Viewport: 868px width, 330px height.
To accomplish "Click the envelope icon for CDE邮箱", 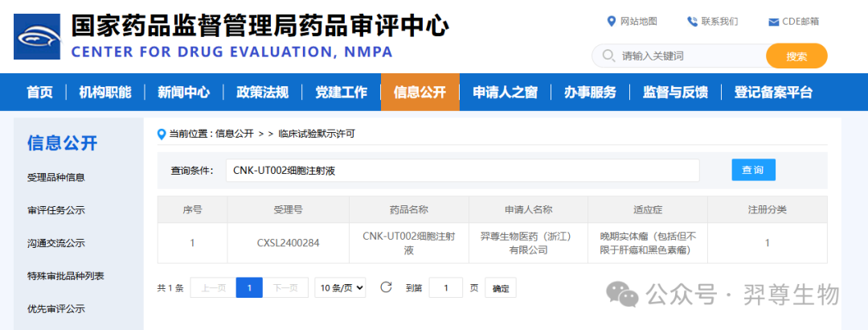I will (x=774, y=23).
